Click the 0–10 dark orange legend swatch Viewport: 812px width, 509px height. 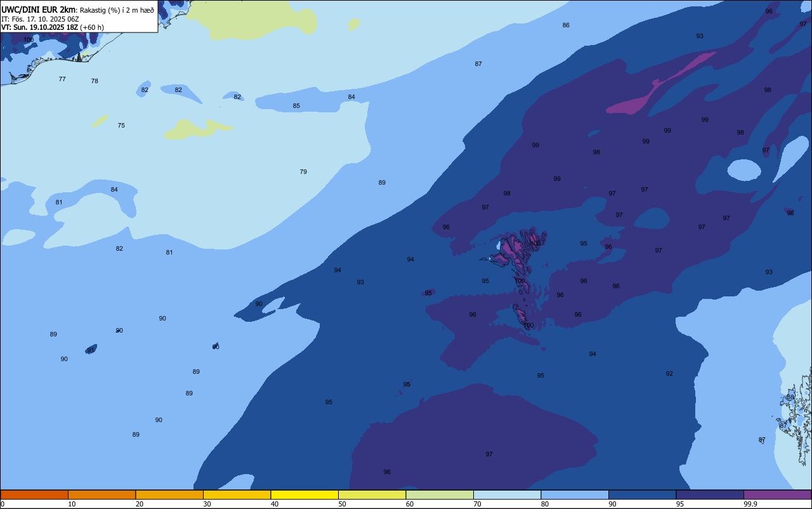point(34,494)
